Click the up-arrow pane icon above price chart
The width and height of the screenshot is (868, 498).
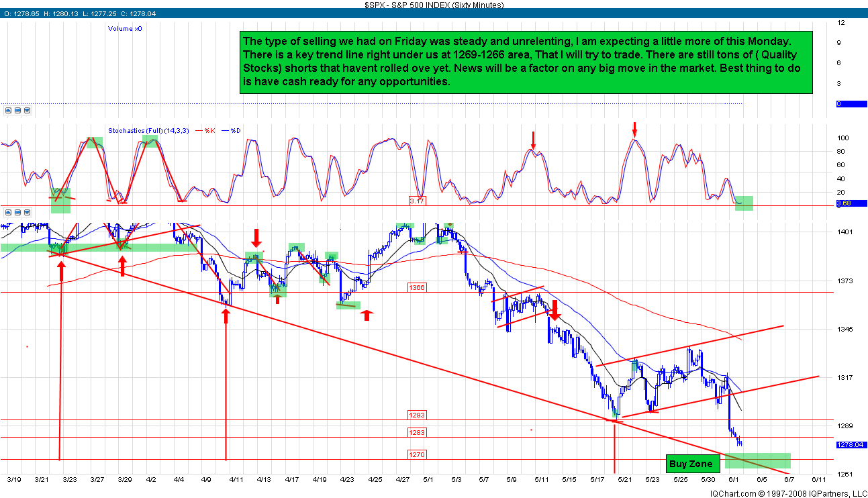(x=8, y=212)
